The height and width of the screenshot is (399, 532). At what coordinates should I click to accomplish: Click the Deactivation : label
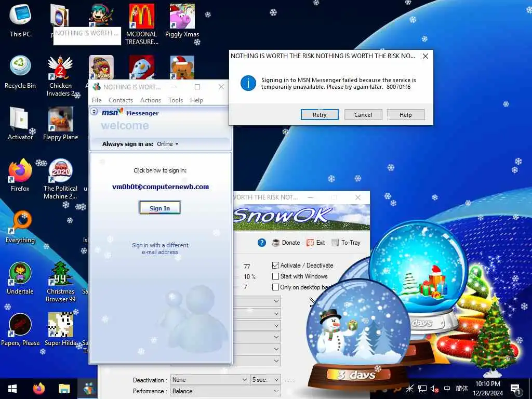point(150,380)
